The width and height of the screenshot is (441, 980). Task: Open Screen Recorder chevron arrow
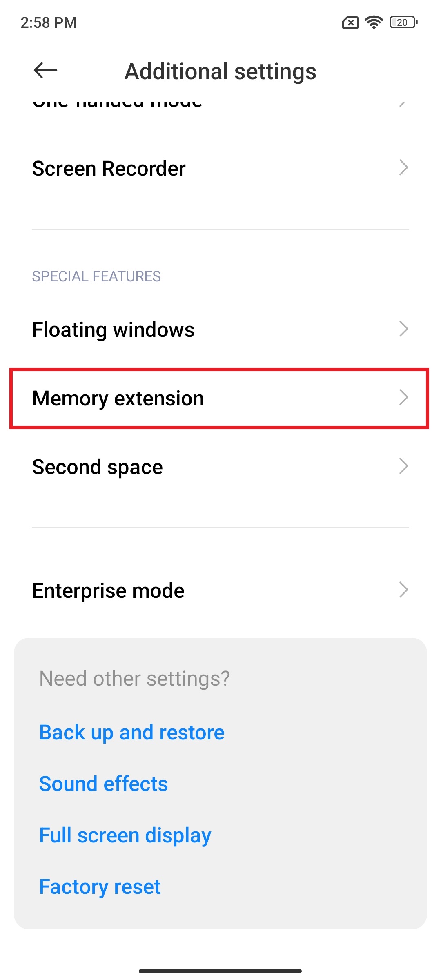pos(403,168)
